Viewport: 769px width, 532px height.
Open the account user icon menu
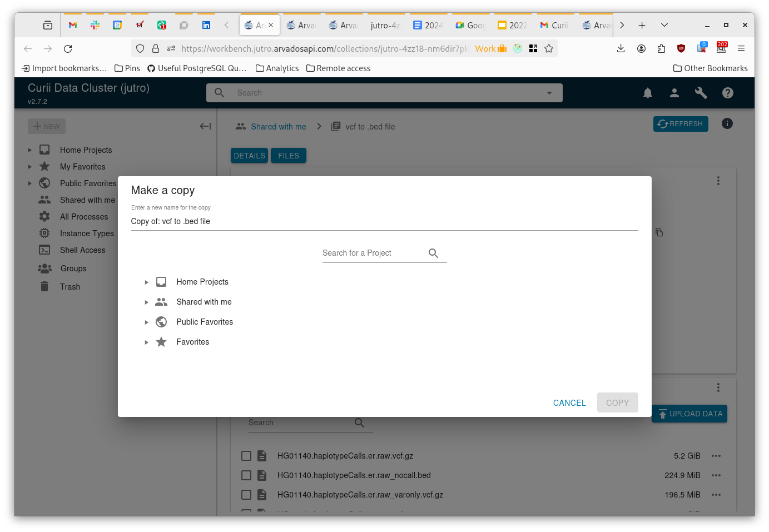(674, 93)
